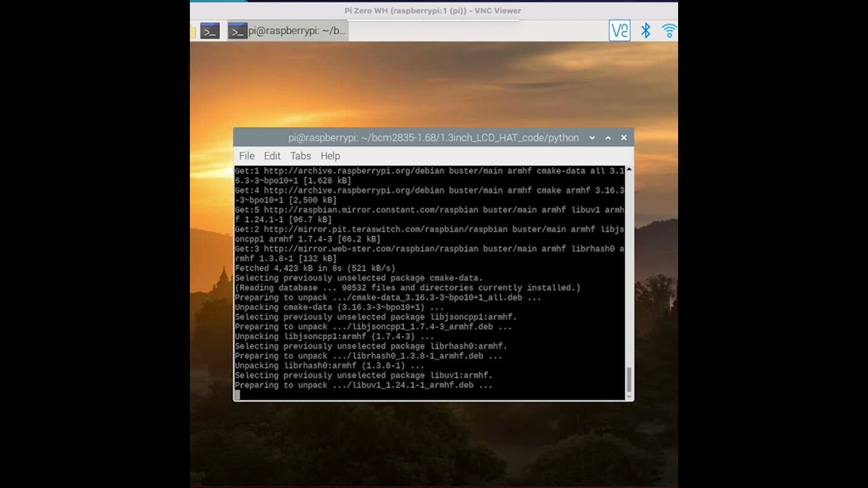Click 'Unpacking cmake-data (3.16.3-3~bpo10+1)' line
This screenshot has height=488, width=868.
339,307
